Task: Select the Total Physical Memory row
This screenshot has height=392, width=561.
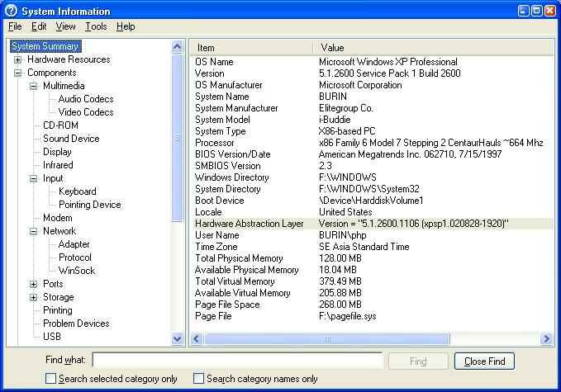Action: tap(372, 258)
